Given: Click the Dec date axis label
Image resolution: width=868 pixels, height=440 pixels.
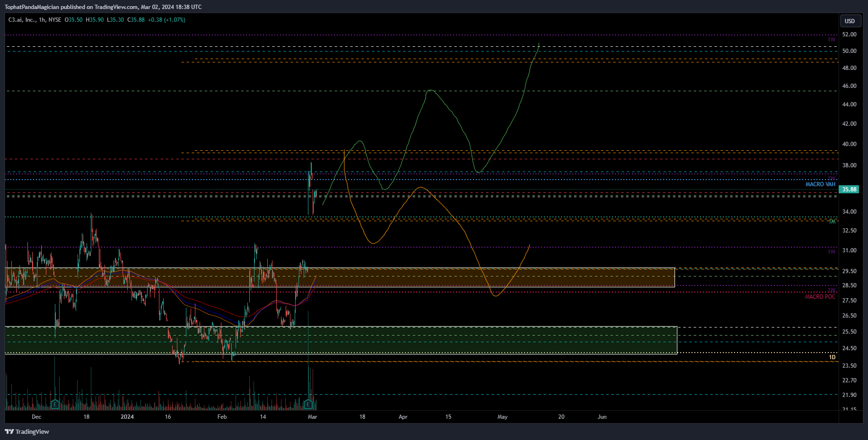Looking at the screenshot, I should [36, 417].
